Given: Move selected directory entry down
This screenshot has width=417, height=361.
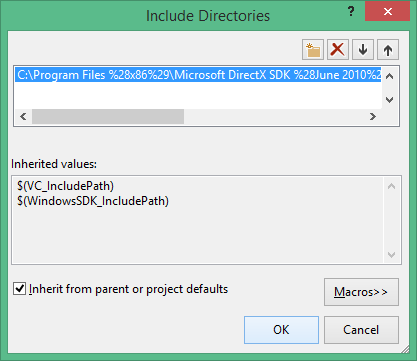Looking at the screenshot, I should tap(363, 50).
